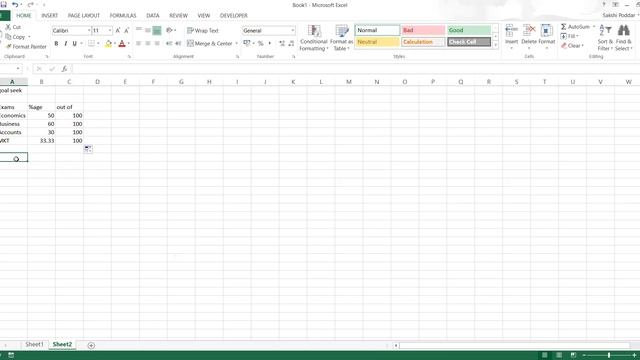Click the Fill Color bucket icon
Image resolution: width=640 pixels, height=360 pixels.
click(108, 43)
